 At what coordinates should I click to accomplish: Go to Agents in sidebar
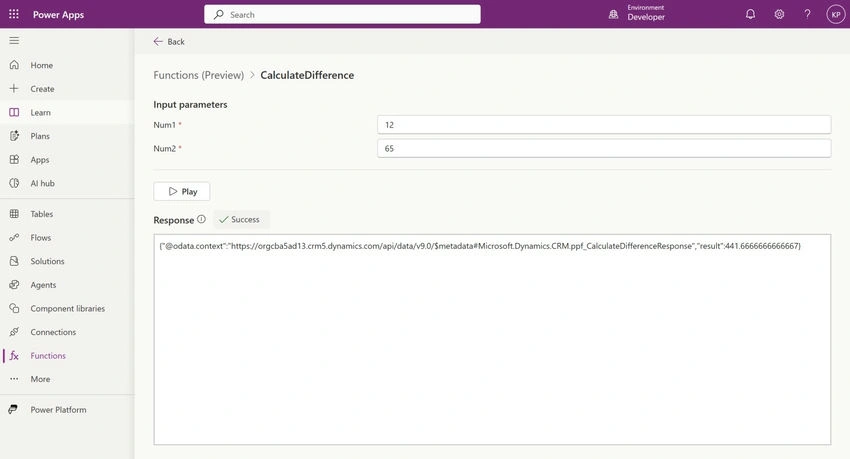point(67,285)
